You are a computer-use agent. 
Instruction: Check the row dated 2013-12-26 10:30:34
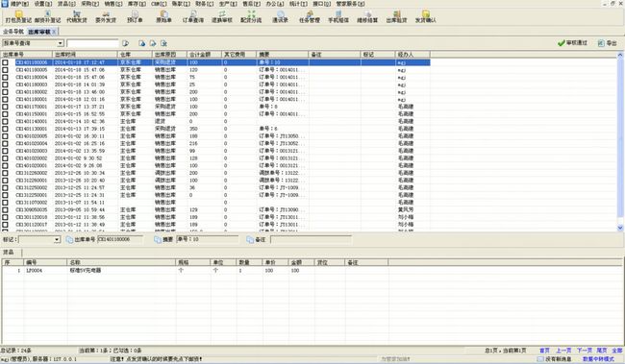tap(5, 173)
